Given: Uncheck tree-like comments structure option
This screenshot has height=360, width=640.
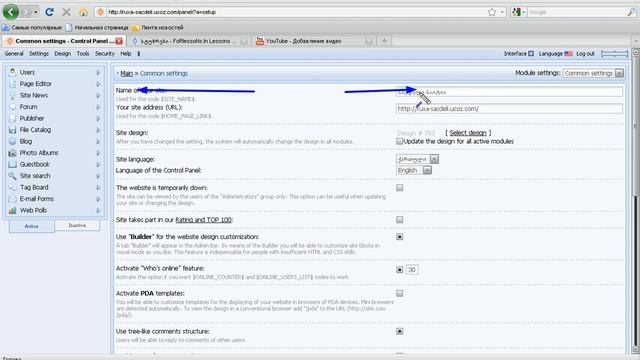Looking at the screenshot, I should click(x=400, y=331).
